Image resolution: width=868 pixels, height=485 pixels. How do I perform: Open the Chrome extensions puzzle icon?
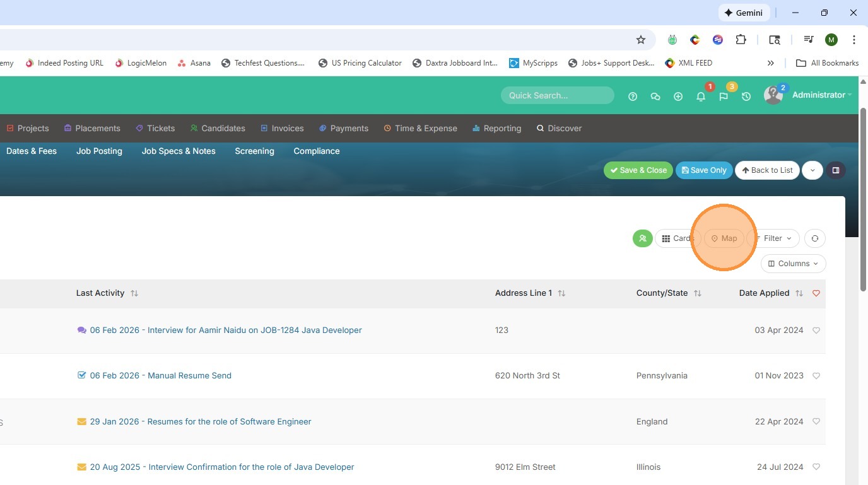point(741,40)
